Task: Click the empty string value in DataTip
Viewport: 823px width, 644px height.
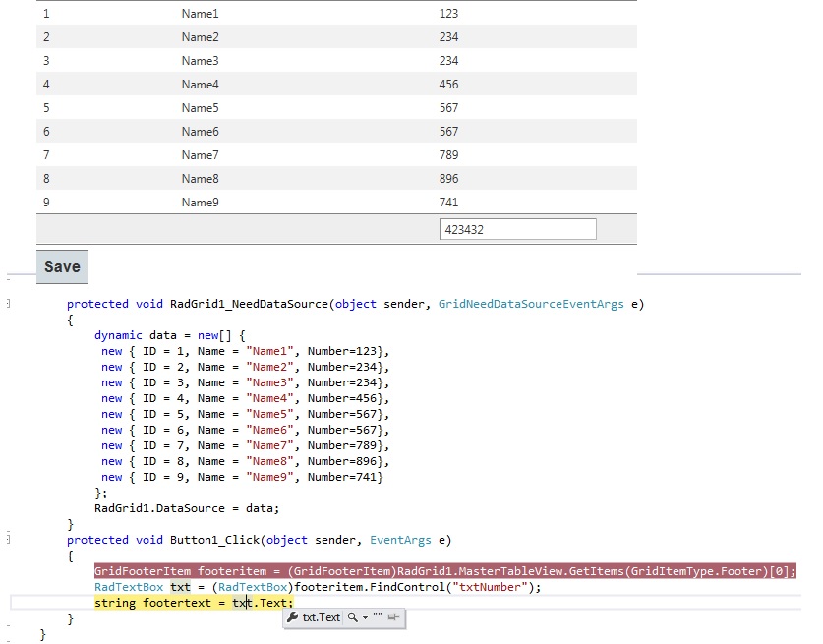Action: (x=378, y=616)
